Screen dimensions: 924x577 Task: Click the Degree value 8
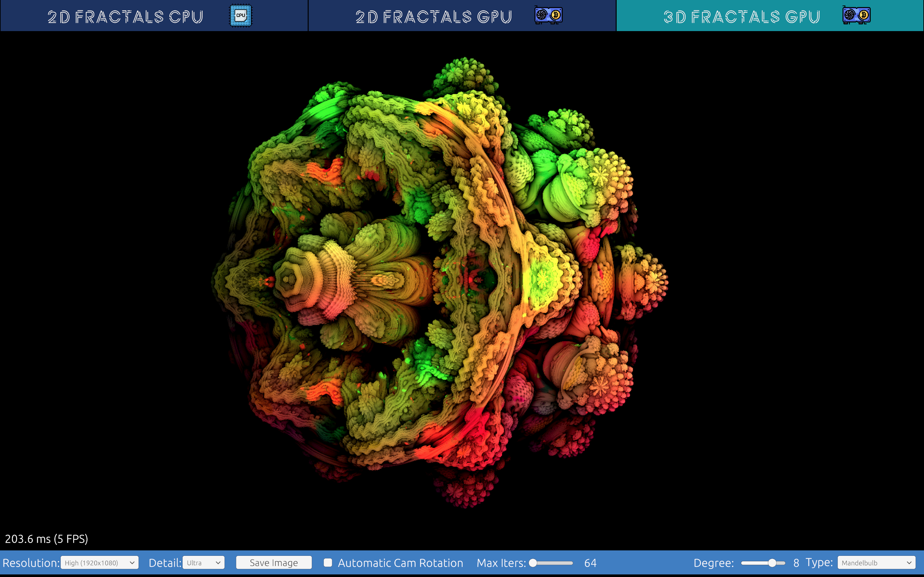[x=796, y=563]
